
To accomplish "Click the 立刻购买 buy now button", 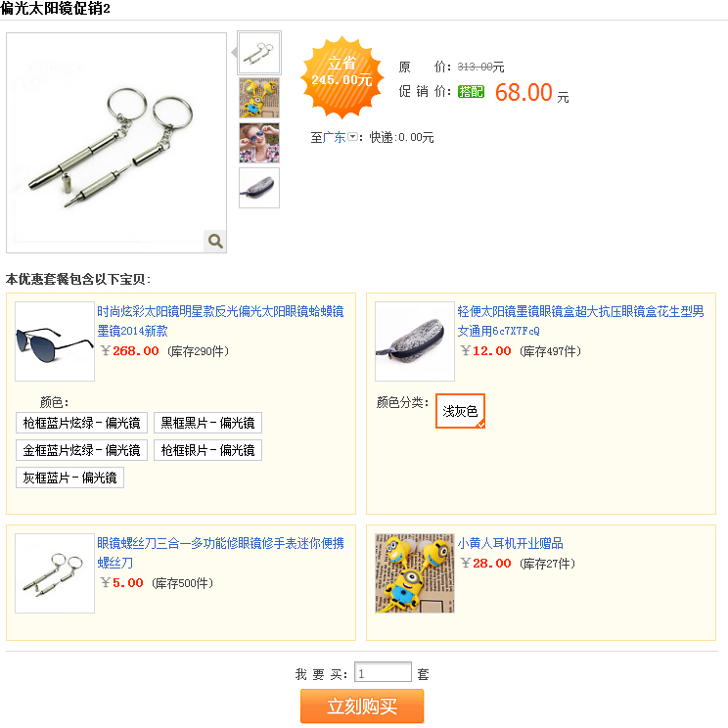I will pyautogui.click(x=362, y=706).
